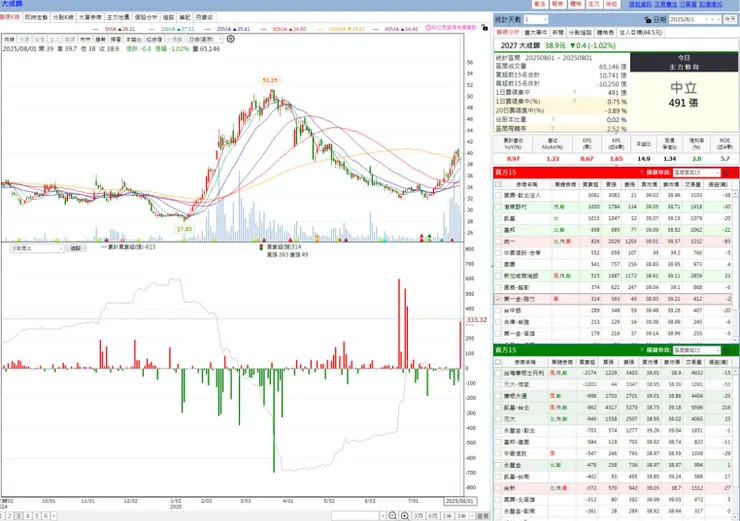Viewport: 740px width, 521px height.
Task: Click help question mark beside 佔股本比重
Action: [553, 119]
